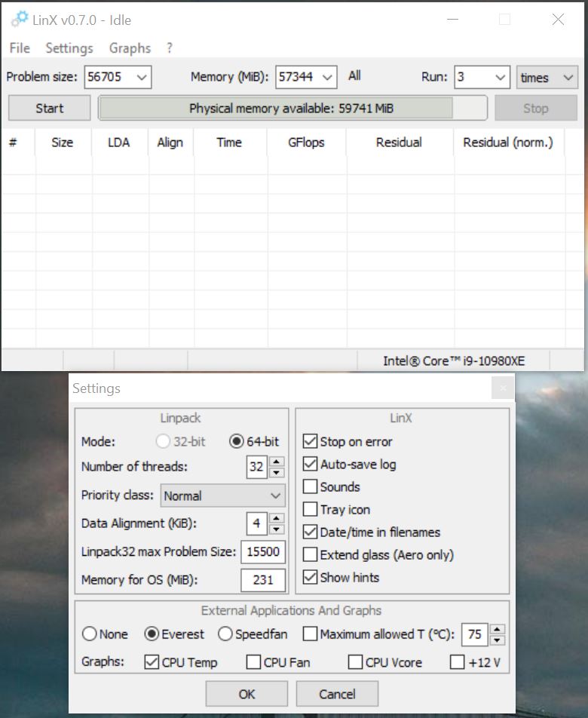Minimize the LinX window
This screenshot has height=718, width=588.
tap(452, 20)
